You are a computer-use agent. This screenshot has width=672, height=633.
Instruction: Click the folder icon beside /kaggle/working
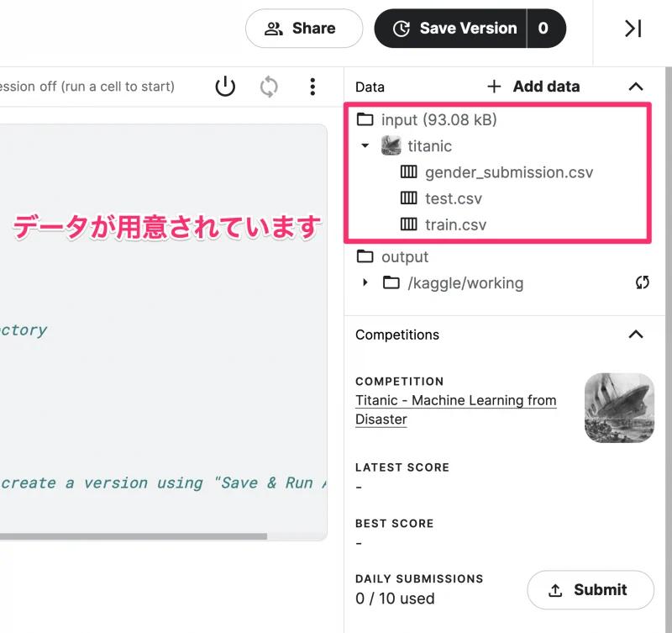tap(391, 282)
